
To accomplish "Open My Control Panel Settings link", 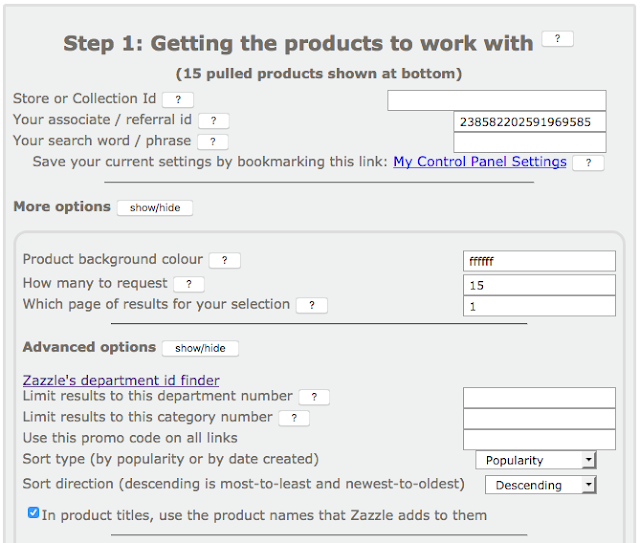I will click(480, 162).
